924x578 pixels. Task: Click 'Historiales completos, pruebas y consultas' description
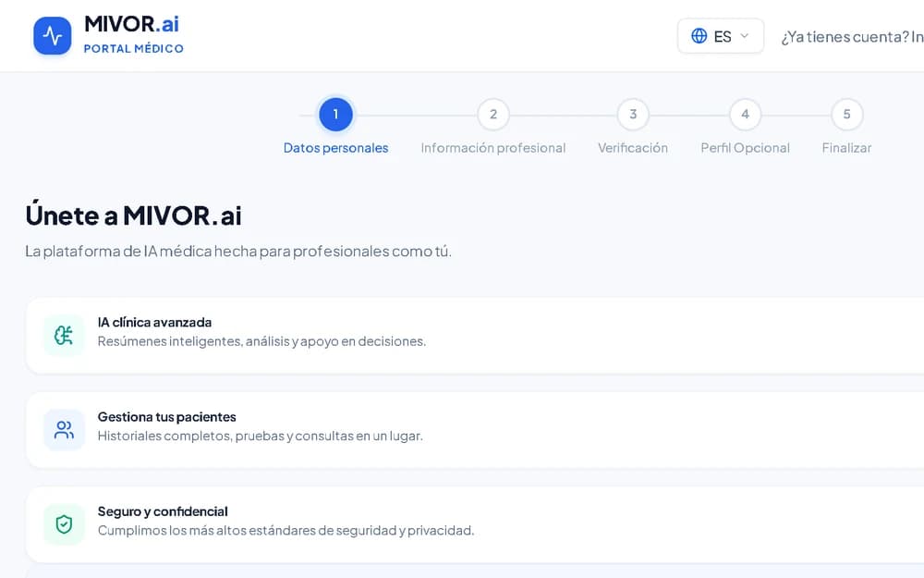pyautogui.click(x=260, y=436)
